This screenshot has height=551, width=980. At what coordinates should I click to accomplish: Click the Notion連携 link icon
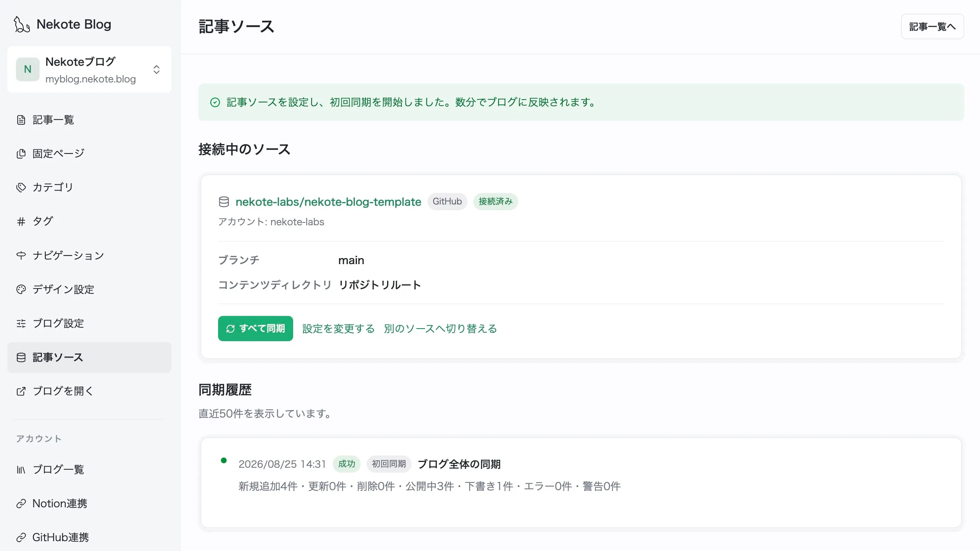(x=21, y=504)
